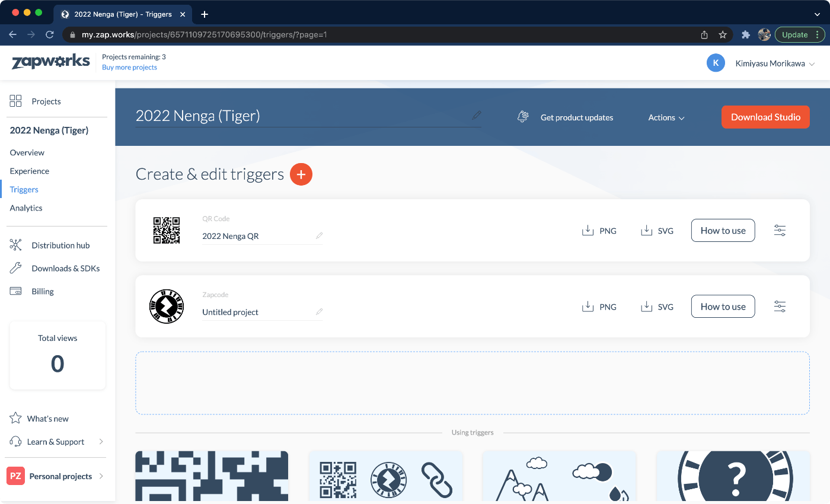Go to Overview page

pyautogui.click(x=27, y=152)
